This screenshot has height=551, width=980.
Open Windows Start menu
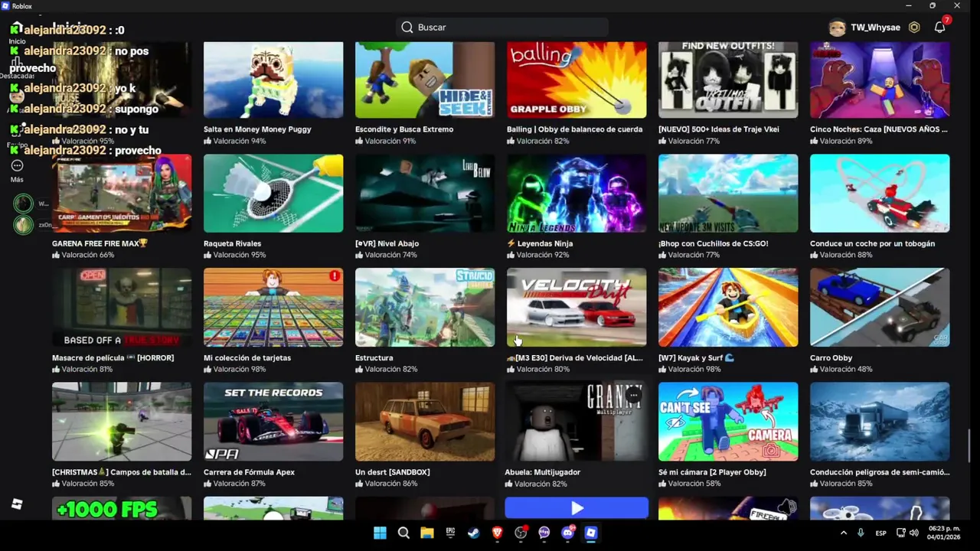click(x=380, y=533)
